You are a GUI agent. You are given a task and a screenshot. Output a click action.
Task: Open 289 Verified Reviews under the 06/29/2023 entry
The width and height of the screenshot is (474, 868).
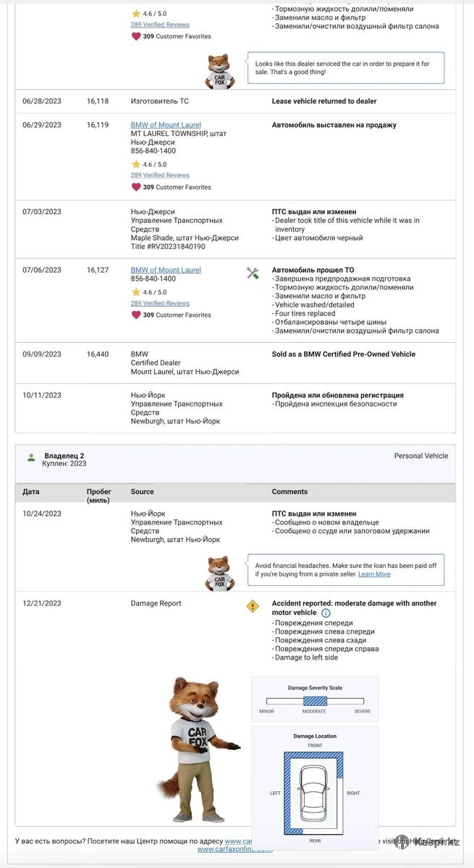160,175
